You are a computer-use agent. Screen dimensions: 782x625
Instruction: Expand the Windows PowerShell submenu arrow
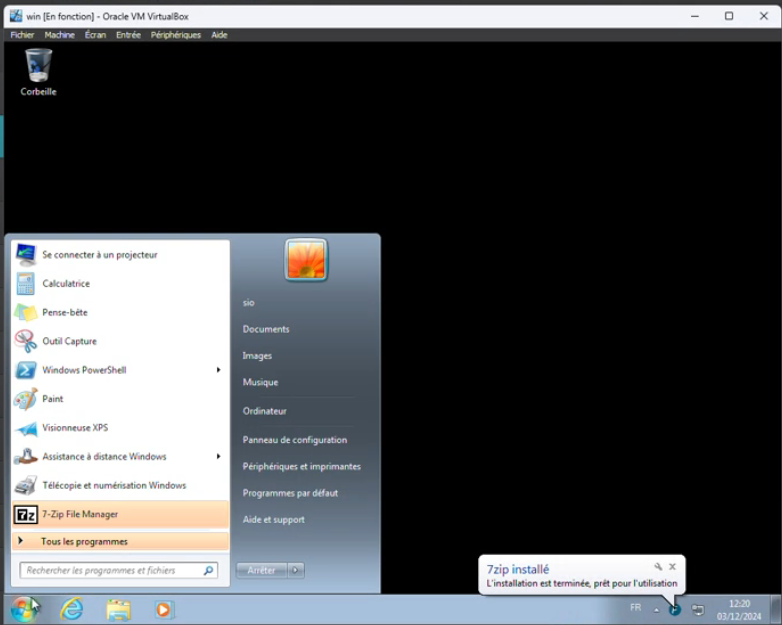click(x=218, y=370)
